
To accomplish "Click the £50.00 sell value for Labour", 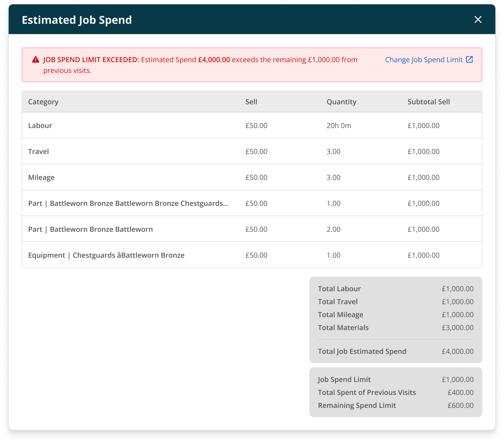I will point(256,126).
